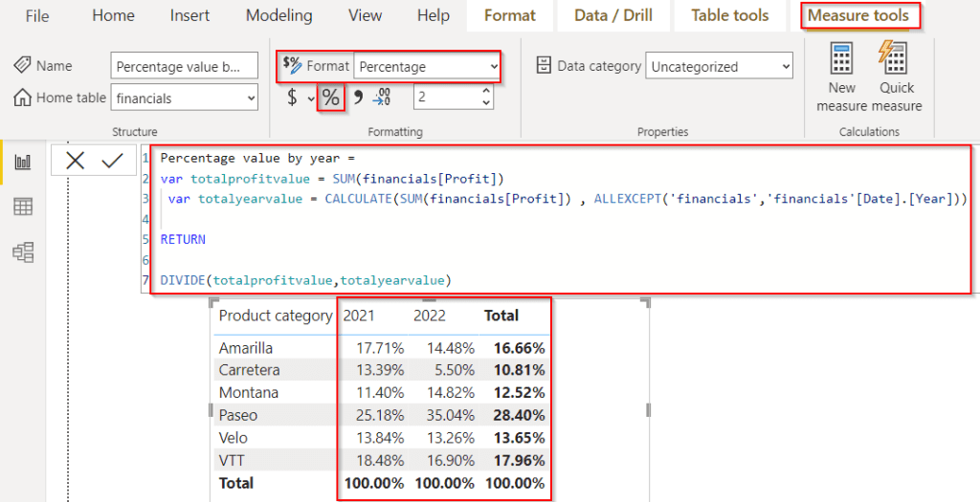Click the decimal places icon
The image size is (980, 502).
click(x=382, y=98)
